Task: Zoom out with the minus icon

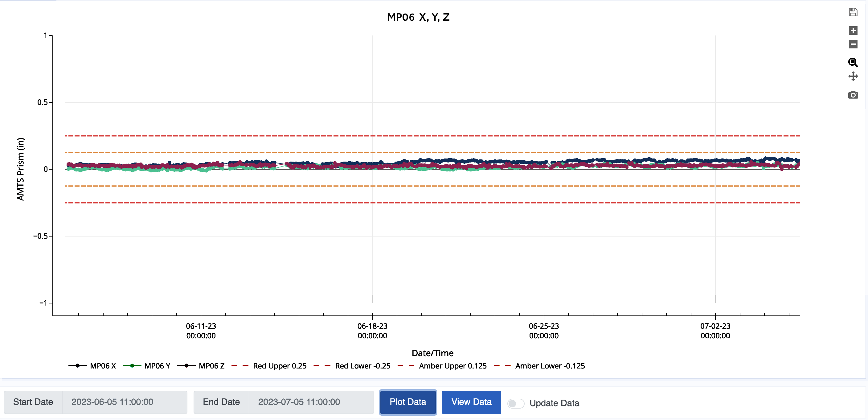Action: coord(853,44)
